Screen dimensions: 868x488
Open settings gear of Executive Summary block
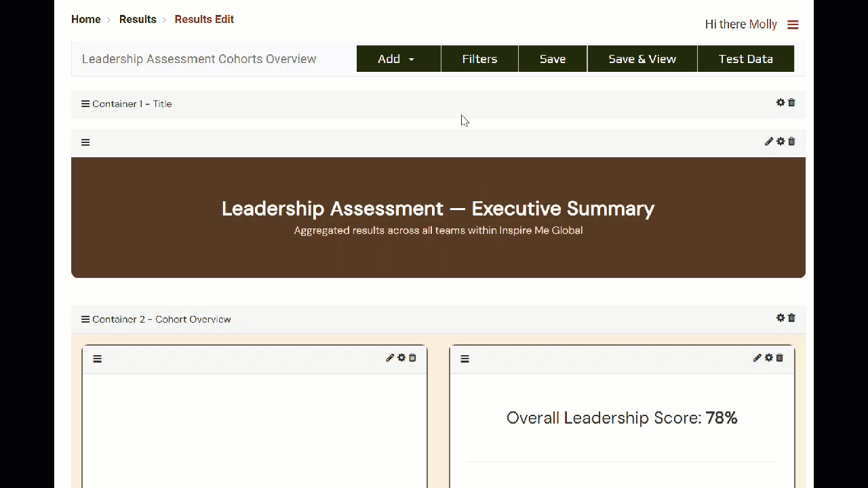click(781, 142)
